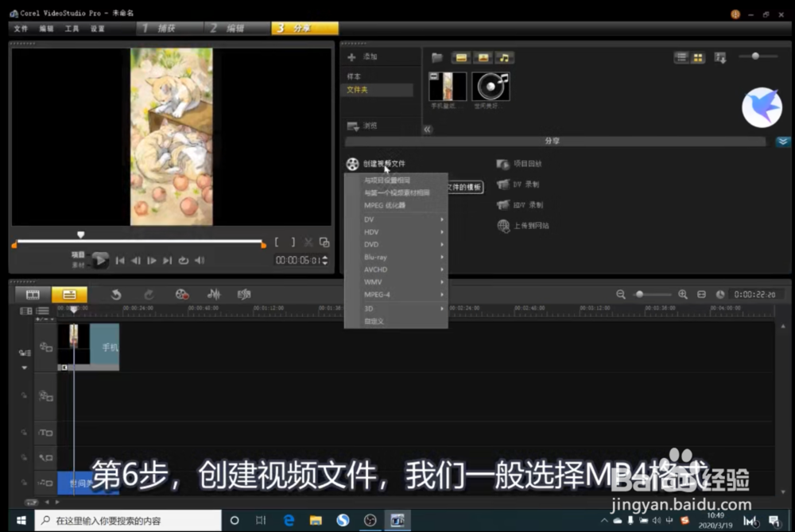Click the sort clips in library icon
795x532 pixels.
[720, 58]
